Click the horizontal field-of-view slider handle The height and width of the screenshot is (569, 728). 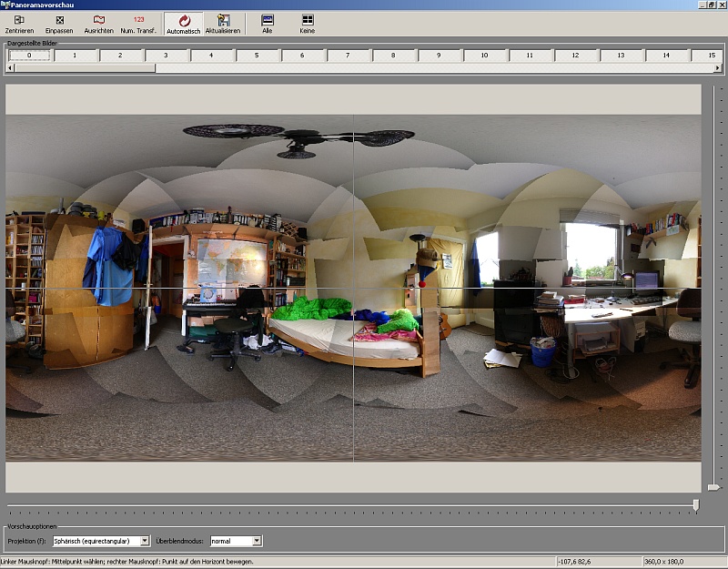point(696,504)
